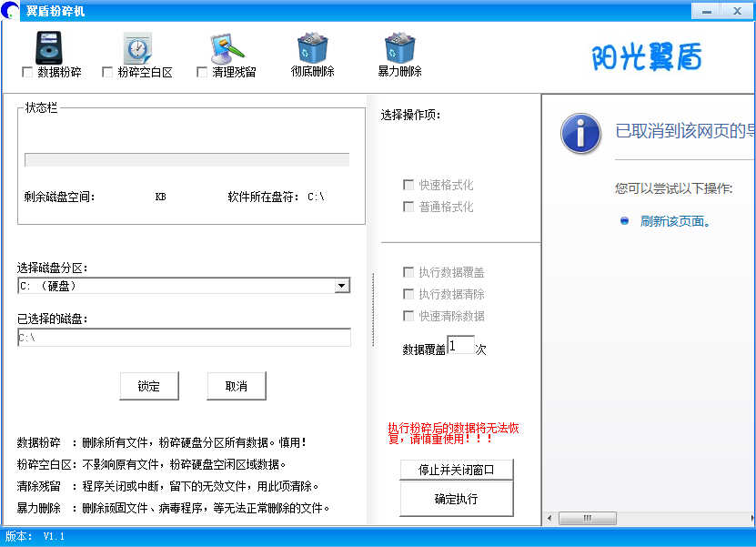Click the 清理残留 monitor brush icon
Viewport: 756px width, 547px height.
[226, 47]
